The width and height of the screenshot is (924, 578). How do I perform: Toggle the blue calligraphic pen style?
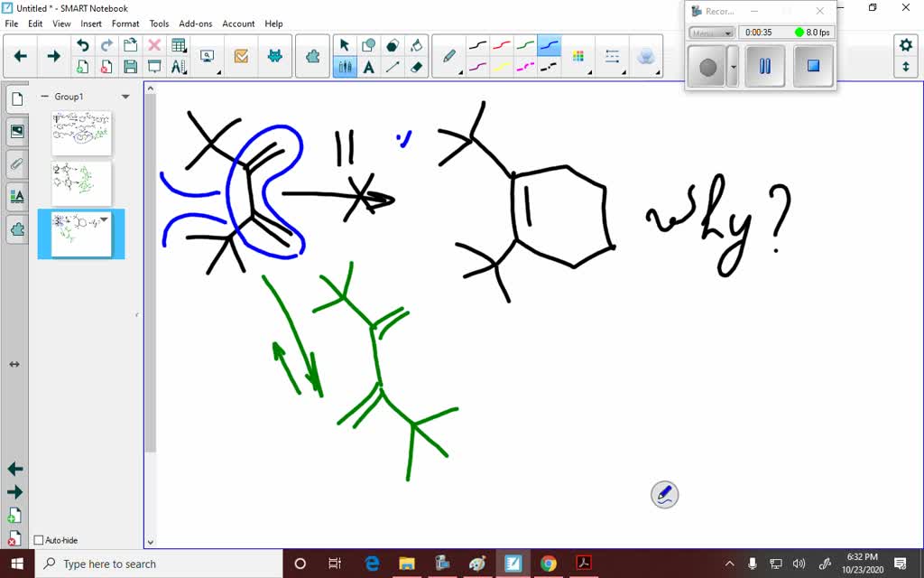tap(548, 43)
